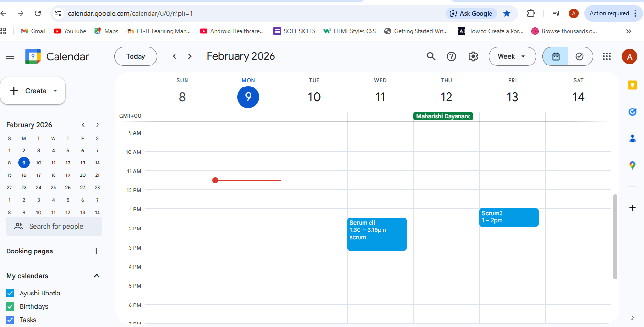
Task: Toggle Birthdays calendar checkbox
Action: pyautogui.click(x=10, y=306)
